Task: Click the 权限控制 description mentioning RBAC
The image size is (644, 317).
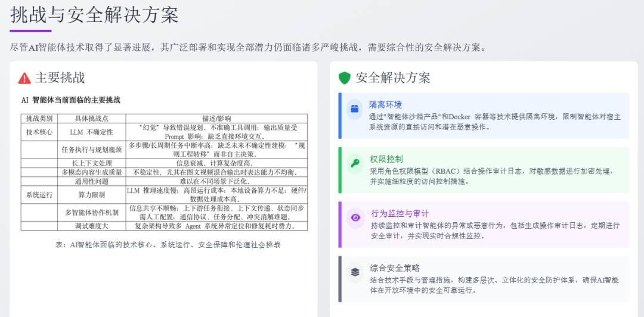Action: [x=492, y=176]
